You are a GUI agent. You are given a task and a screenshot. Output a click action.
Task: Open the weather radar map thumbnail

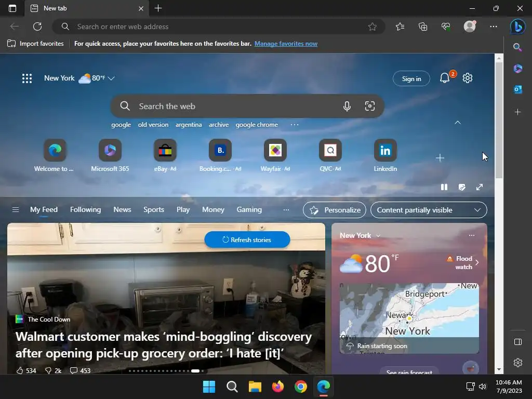coord(409,318)
